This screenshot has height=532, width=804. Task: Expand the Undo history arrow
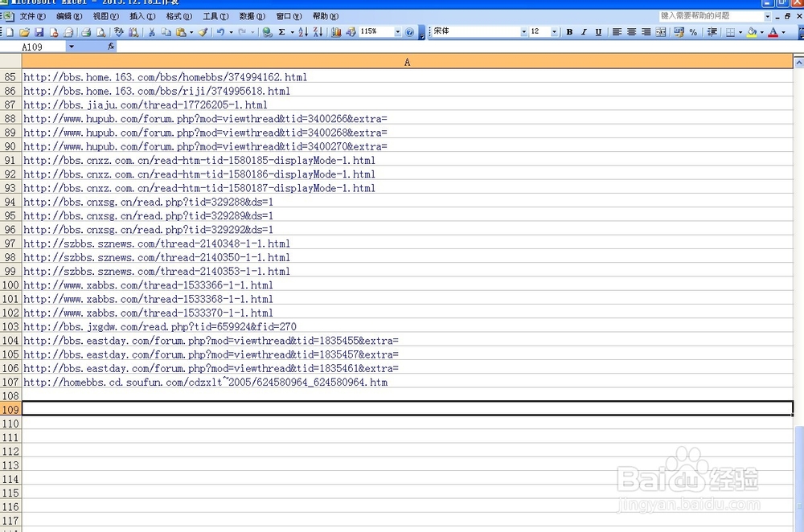232,32
